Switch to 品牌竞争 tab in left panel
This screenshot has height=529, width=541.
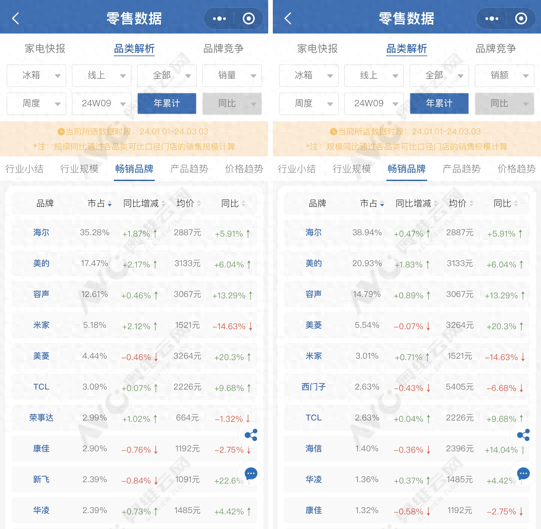click(x=224, y=49)
